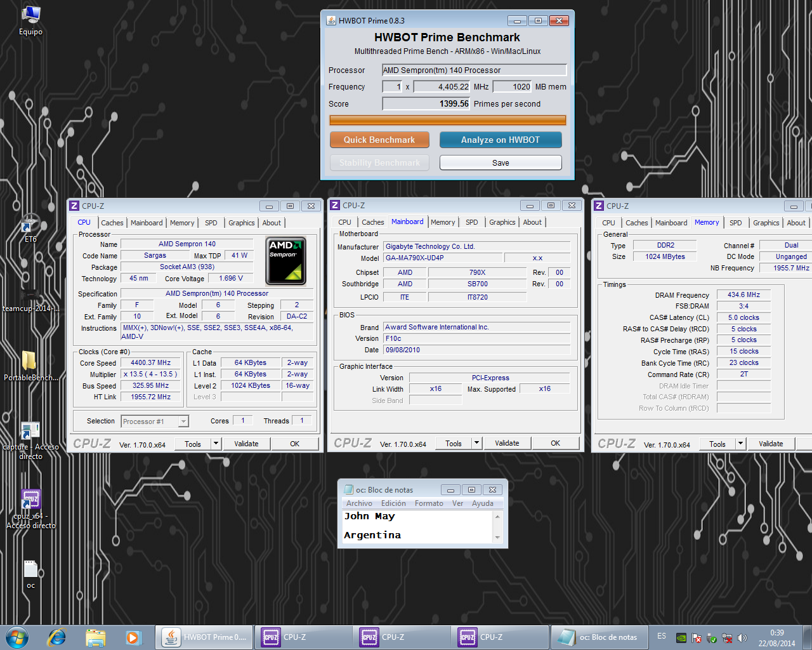Viewport: 812px width, 650px height.
Task: Click the Windows Start orb
Action: (17, 637)
